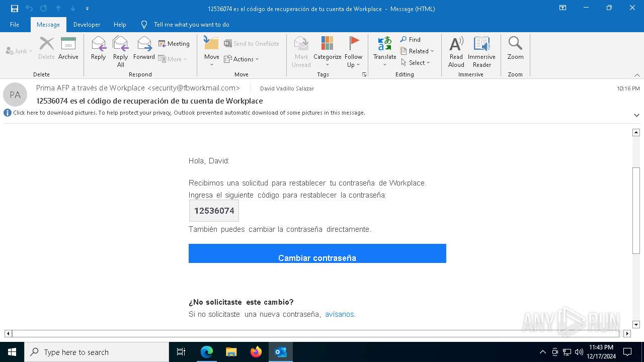The image size is (644, 362).
Task: Click vertical scrollbar down arrow
Action: tap(636, 325)
